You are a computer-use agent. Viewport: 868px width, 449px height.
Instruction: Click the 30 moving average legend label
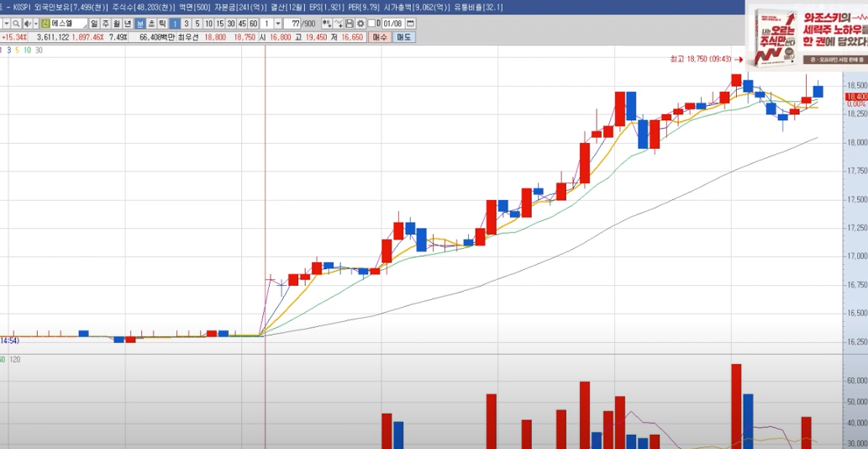coord(39,50)
